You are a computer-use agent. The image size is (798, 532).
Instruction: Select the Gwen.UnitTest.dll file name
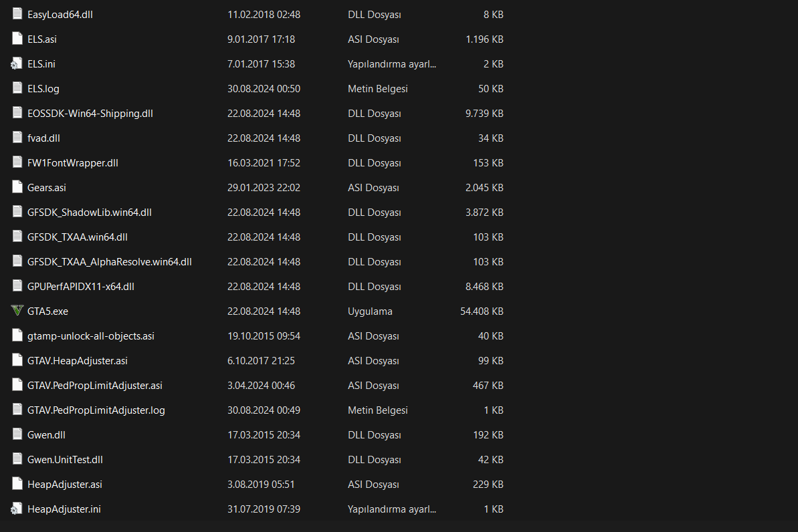65,460
